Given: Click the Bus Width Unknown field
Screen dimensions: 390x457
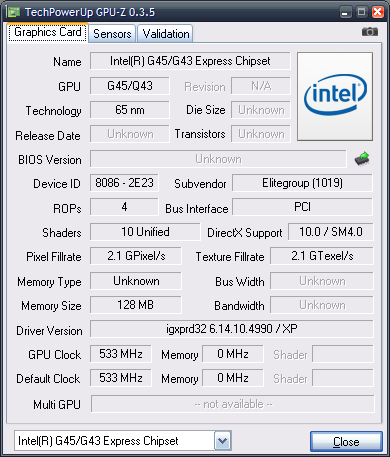Looking at the screenshot, I should (x=322, y=281).
